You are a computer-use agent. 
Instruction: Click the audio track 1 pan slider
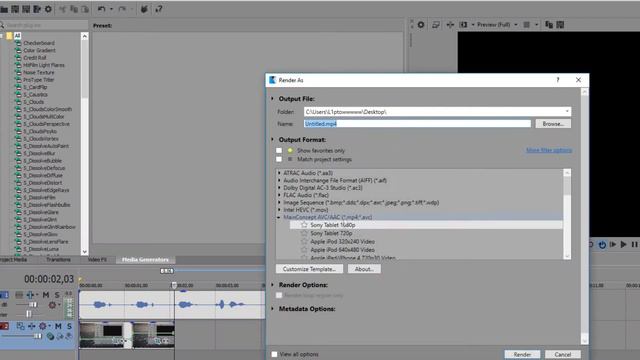pos(29,314)
